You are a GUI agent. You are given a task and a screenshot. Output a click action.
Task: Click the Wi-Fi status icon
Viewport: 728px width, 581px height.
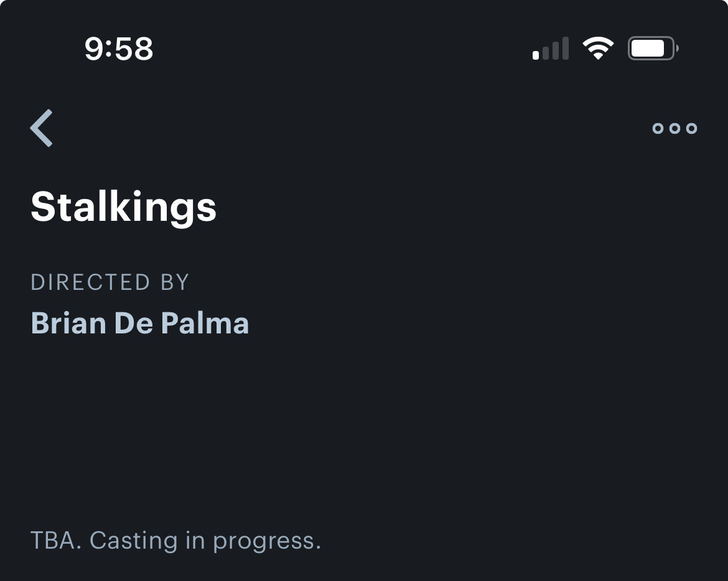point(598,49)
